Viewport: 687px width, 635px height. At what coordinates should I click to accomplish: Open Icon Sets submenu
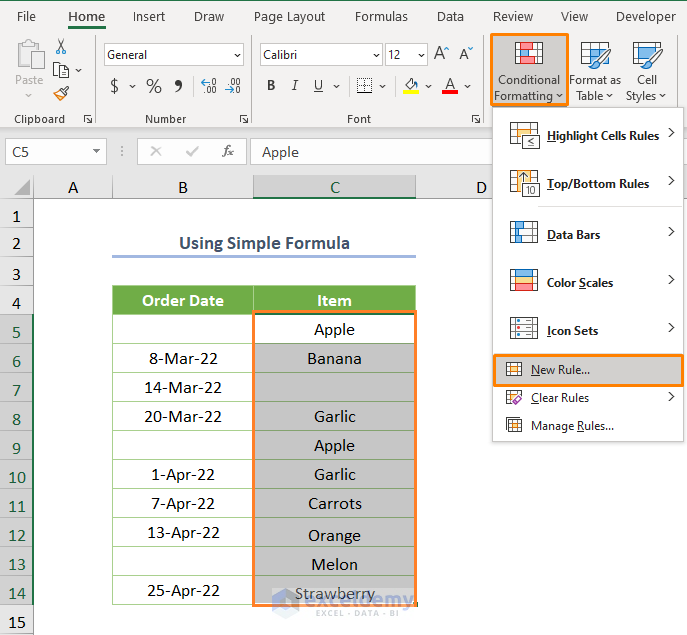click(x=588, y=330)
